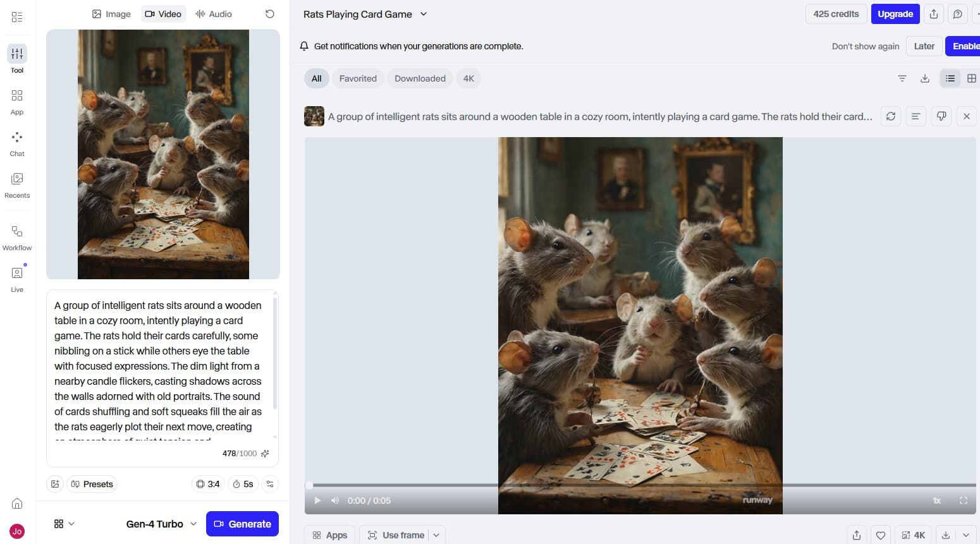The height and width of the screenshot is (544, 980).
Task: Open Recents from the left sidebar
Action: (x=17, y=184)
